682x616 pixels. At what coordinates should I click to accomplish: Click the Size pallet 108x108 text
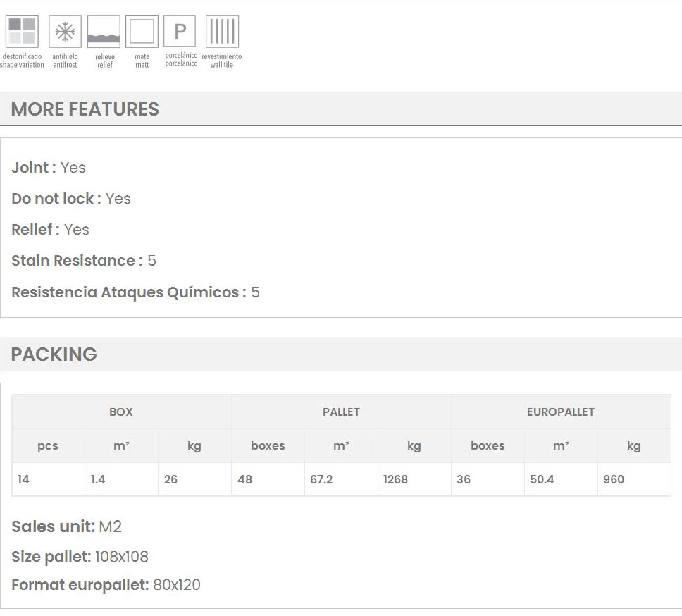(80, 557)
